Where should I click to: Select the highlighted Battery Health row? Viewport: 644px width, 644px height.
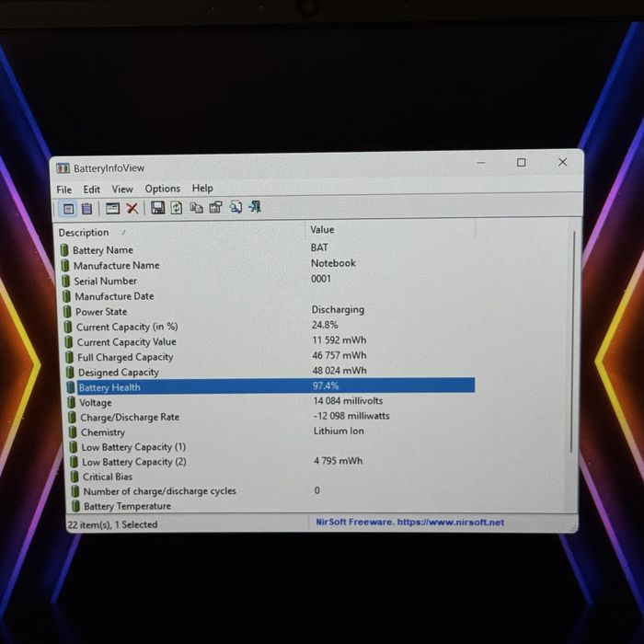pos(270,386)
